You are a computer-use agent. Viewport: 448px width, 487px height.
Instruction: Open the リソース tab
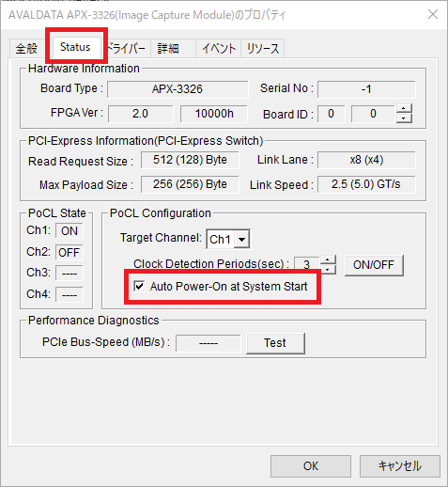coord(263,49)
